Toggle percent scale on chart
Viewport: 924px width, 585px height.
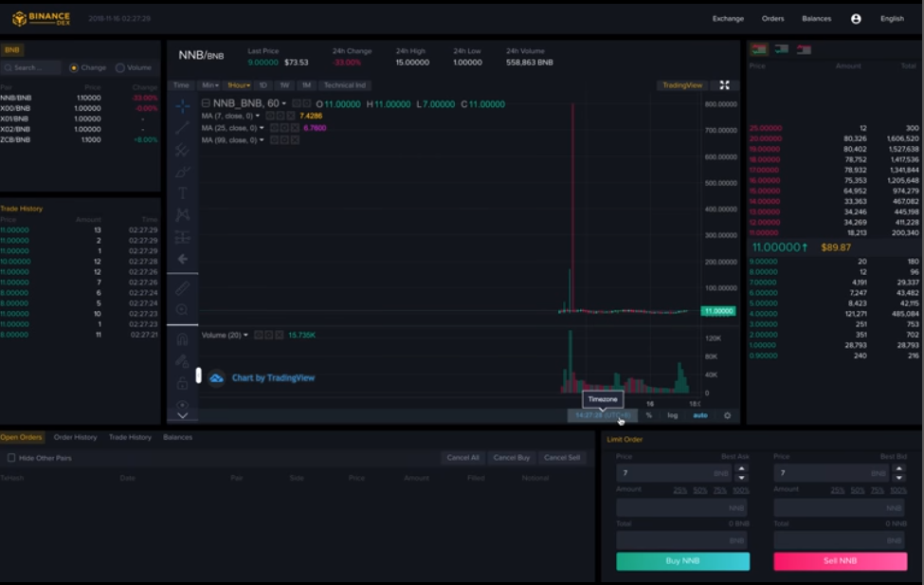click(x=649, y=415)
